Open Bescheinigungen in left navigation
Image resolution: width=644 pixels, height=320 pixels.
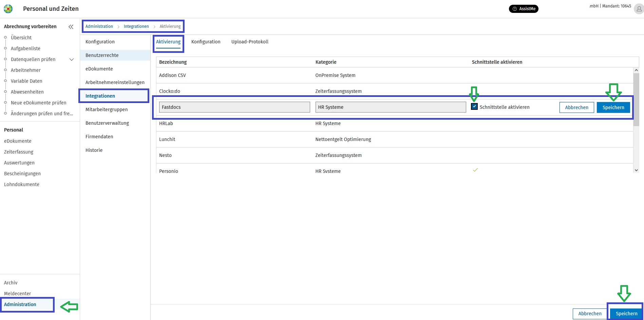(x=22, y=174)
